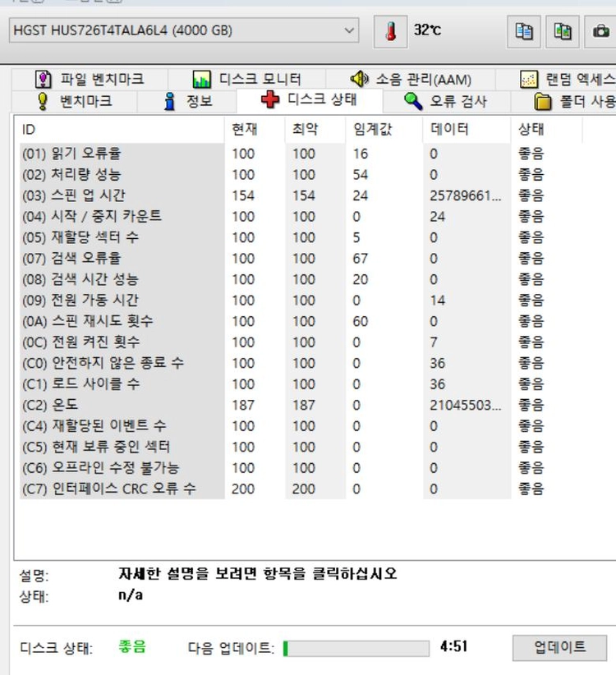The width and height of the screenshot is (616, 675).
Task: Click the 데이터 column header
Action: [467, 129]
